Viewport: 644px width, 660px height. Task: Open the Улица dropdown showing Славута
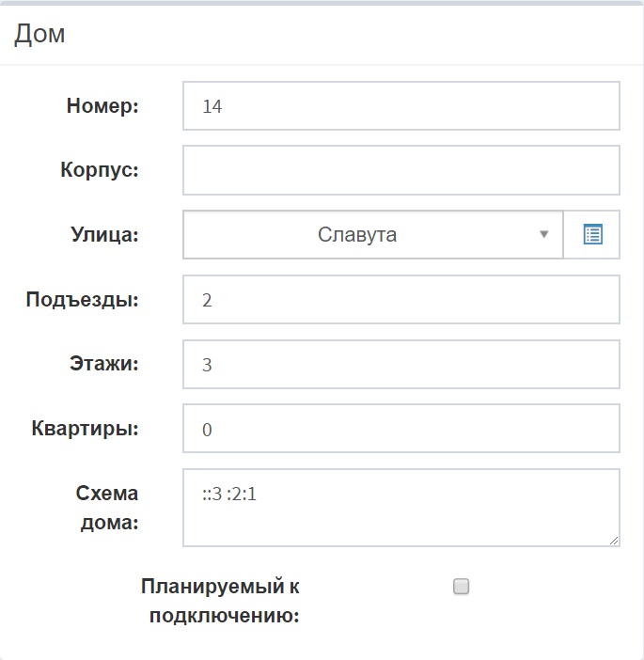(x=373, y=234)
